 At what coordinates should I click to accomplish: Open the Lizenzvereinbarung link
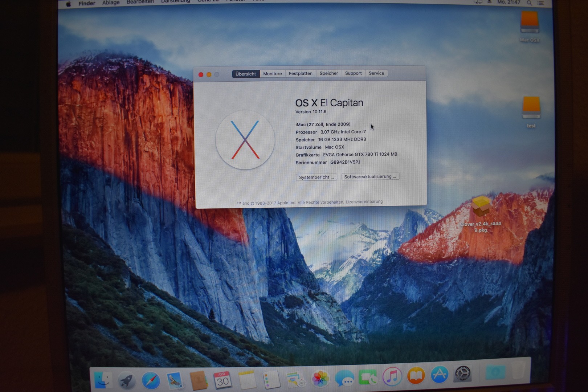(x=364, y=202)
